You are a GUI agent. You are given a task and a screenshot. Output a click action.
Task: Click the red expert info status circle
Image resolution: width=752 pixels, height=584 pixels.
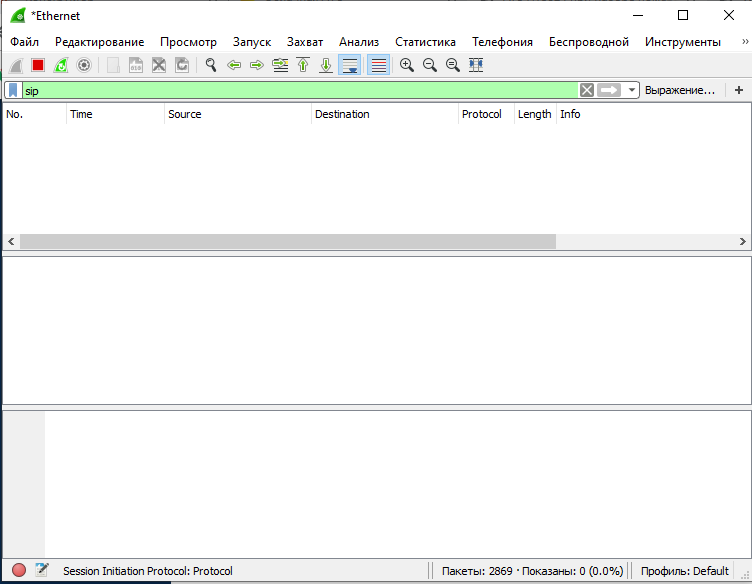coord(19,570)
